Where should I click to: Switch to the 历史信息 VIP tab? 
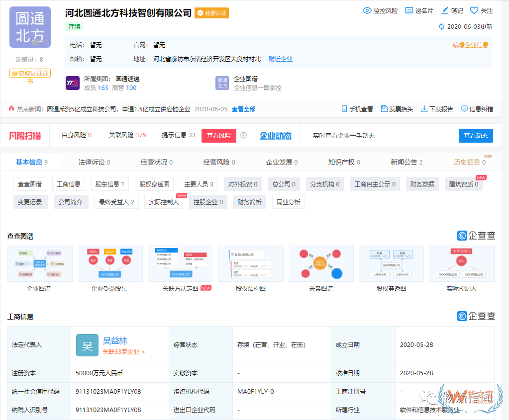coord(470,162)
